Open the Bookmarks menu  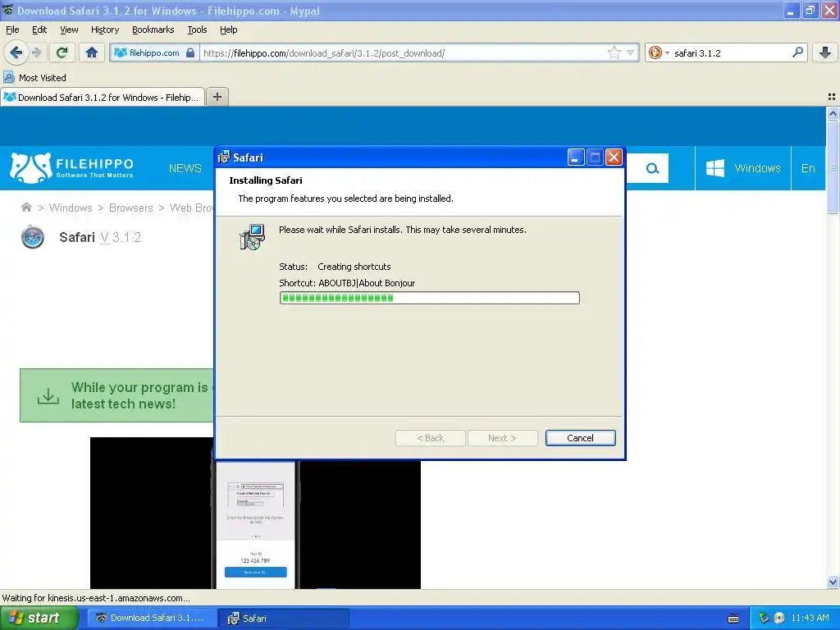click(153, 30)
